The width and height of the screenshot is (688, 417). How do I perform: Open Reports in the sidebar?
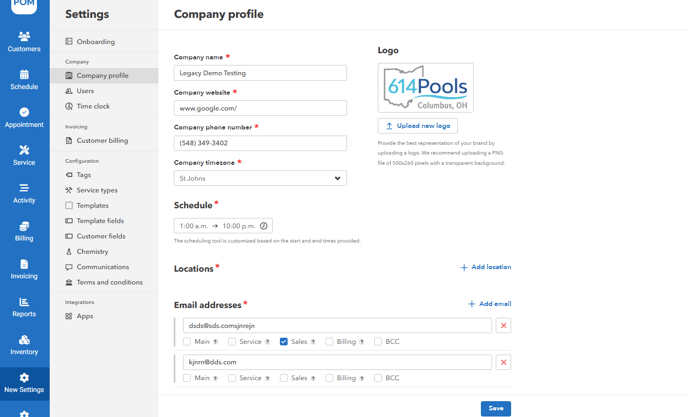click(24, 307)
